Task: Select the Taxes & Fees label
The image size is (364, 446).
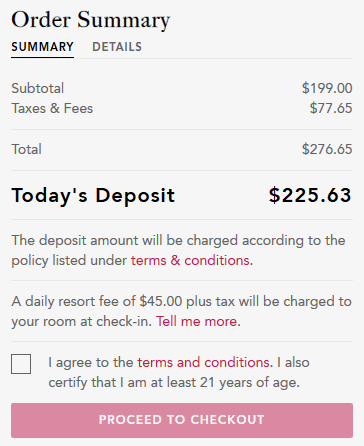Action: [x=52, y=108]
